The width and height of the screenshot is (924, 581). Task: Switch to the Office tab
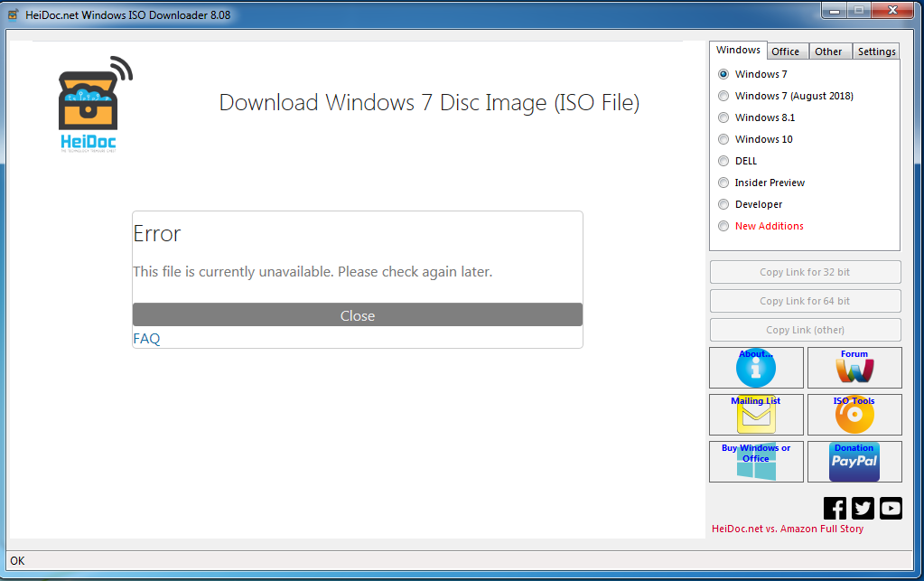tap(786, 52)
